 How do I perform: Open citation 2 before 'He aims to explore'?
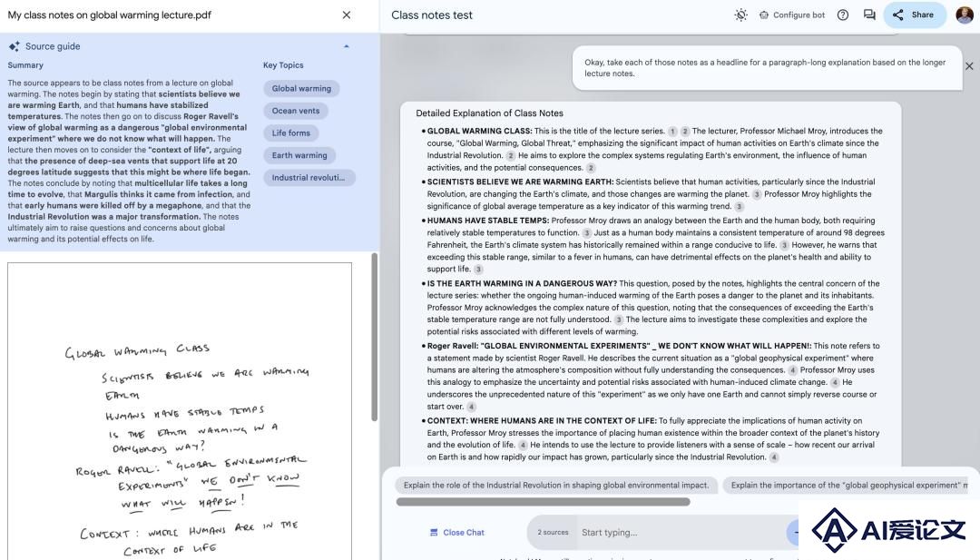click(511, 155)
